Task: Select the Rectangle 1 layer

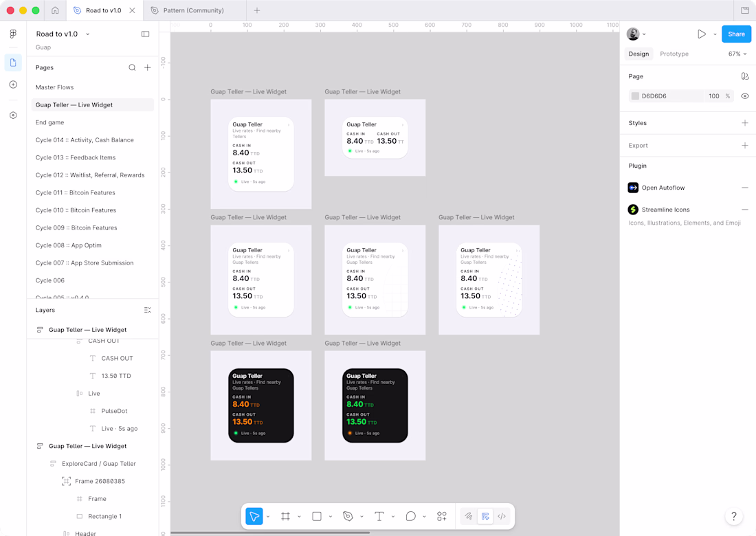Action: click(x=104, y=516)
